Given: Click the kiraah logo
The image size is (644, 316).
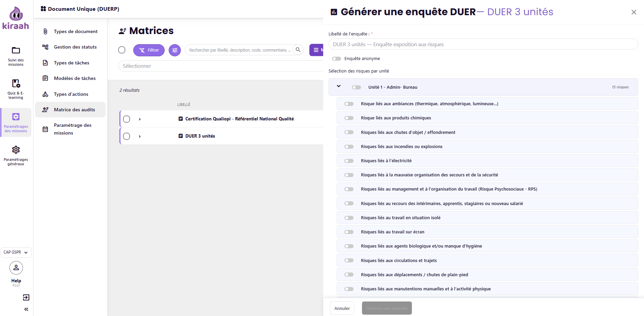Looking at the screenshot, I should (16, 18).
